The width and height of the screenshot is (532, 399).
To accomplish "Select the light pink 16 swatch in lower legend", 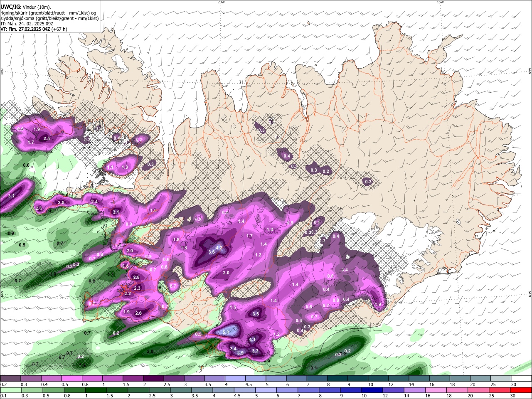I will pos(435,390).
